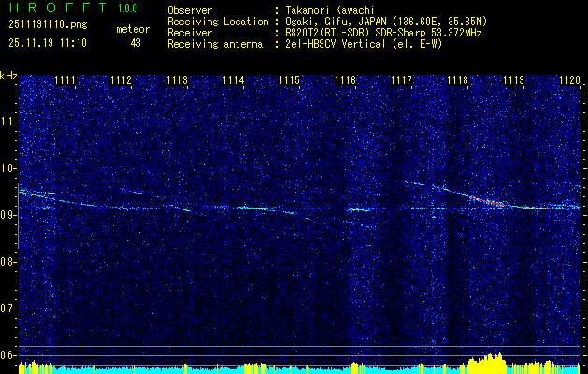Click the 1114 time marker

coord(233,80)
